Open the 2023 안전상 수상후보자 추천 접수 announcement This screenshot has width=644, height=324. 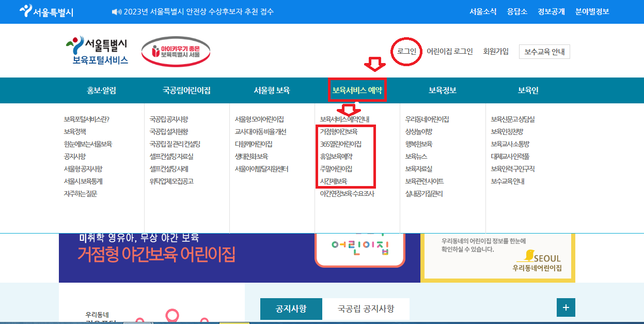198,11
